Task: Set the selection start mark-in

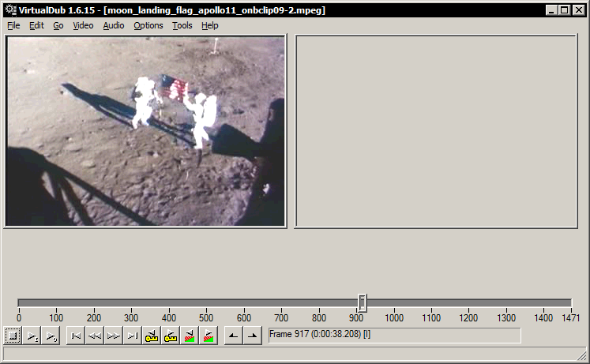Action: pyautogui.click(x=234, y=336)
